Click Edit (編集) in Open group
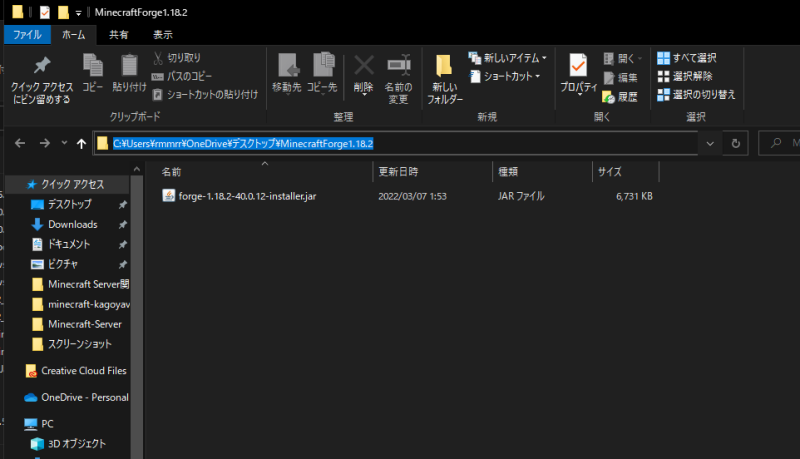This screenshot has height=459, width=800. tap(620, 78)
